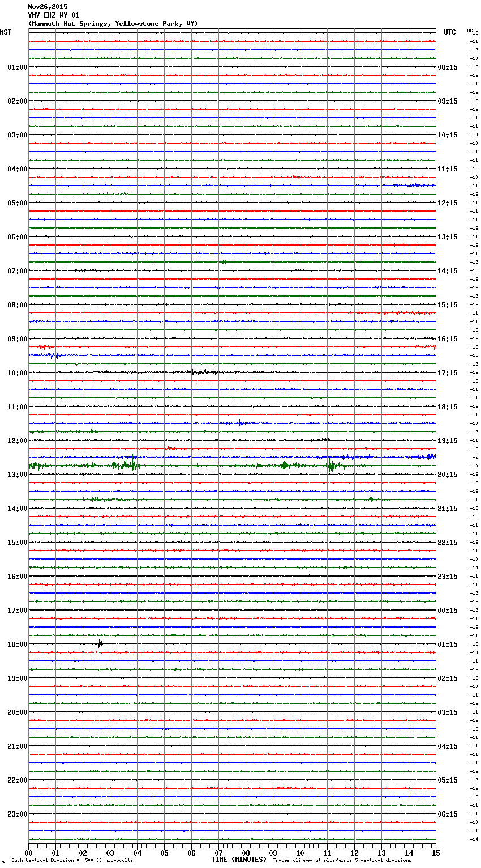481x868 pixels.
Task: Click the date label Nov26,2015
Action: (x=48, y=7)
